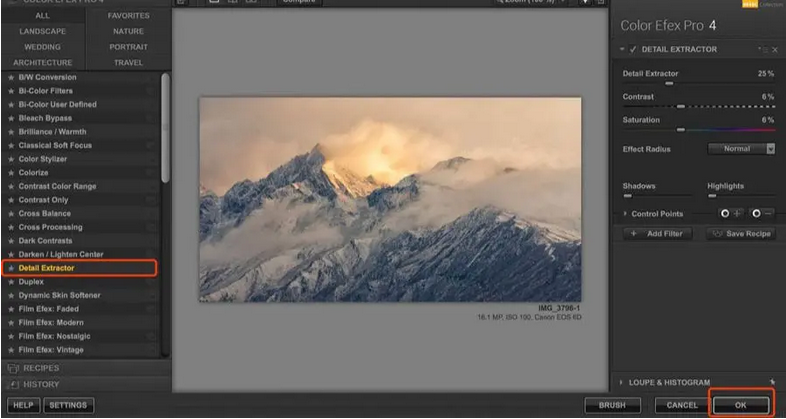This screenshot has height=419, width=786.
Task: Add a positive control point
Action: [730, 214]
